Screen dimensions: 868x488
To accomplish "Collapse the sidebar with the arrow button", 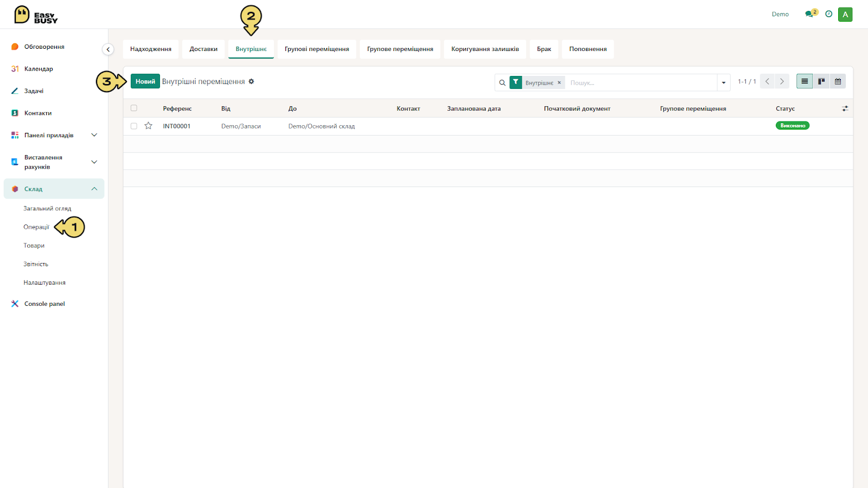I will tap(108, 49).
